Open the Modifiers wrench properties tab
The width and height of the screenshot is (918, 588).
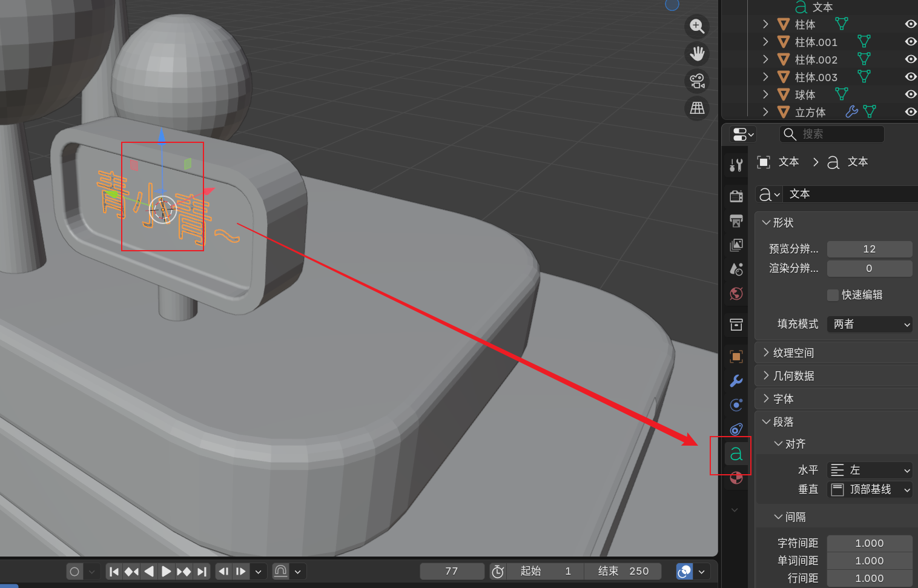click(x=736, y=381)
